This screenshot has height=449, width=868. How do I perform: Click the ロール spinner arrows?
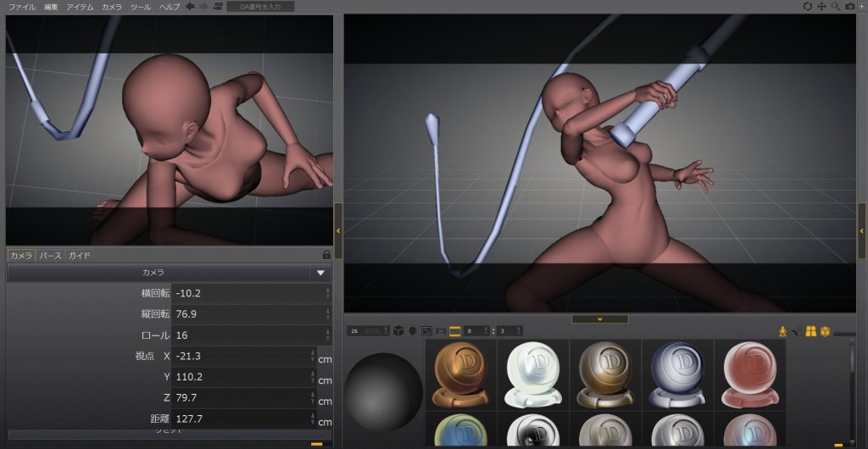point(328,335)
